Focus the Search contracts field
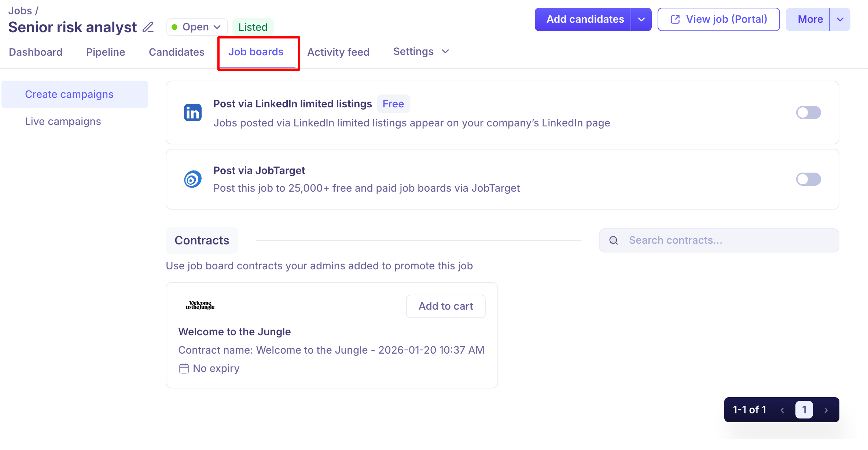Viewport: 868px width, 450px height. click(726, 240)
